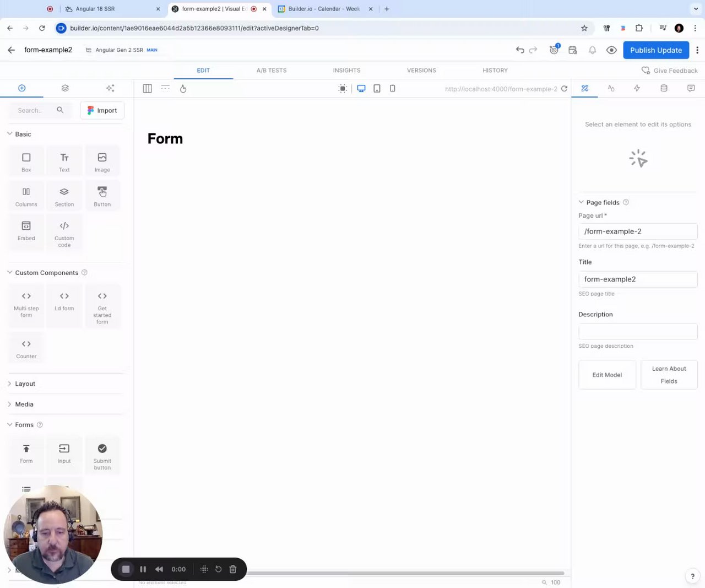Screen dimensions: 705x588
Task: Toggle the layout panel icon in toolbar
Action: point(147,88)
